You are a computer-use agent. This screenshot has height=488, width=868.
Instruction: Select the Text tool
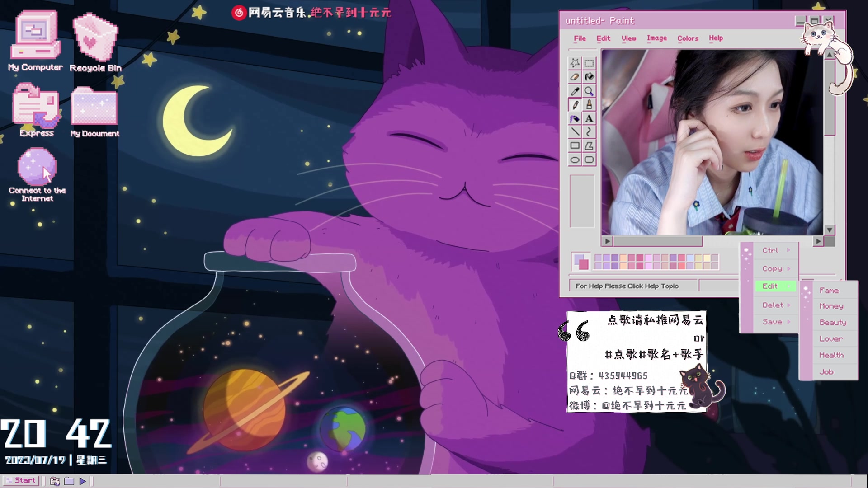click(x=589, y=119)
